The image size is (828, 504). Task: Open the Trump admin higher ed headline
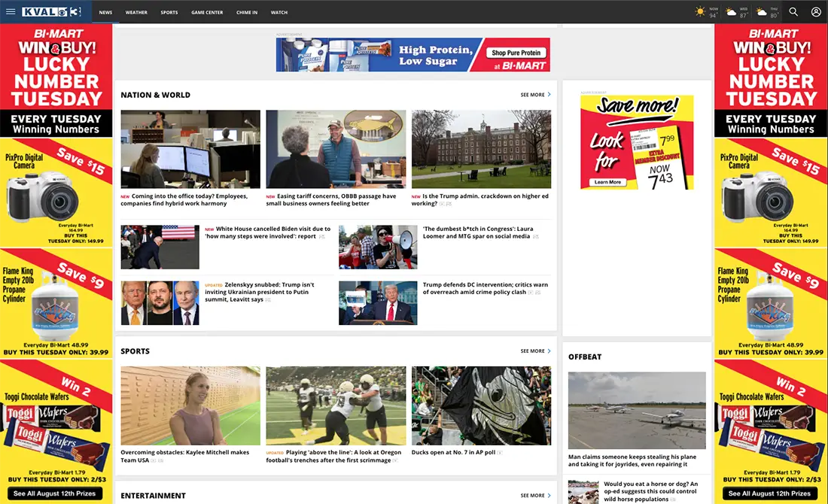pos(480,199)
